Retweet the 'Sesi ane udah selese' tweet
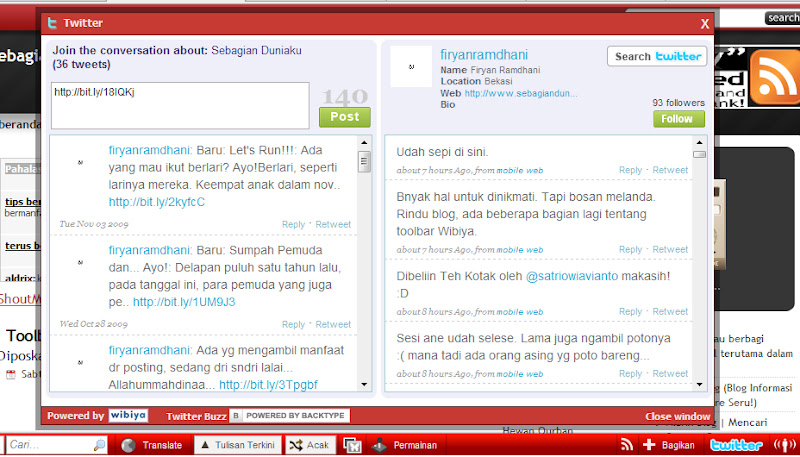This screenshot has width=800, height=457. 670,374
